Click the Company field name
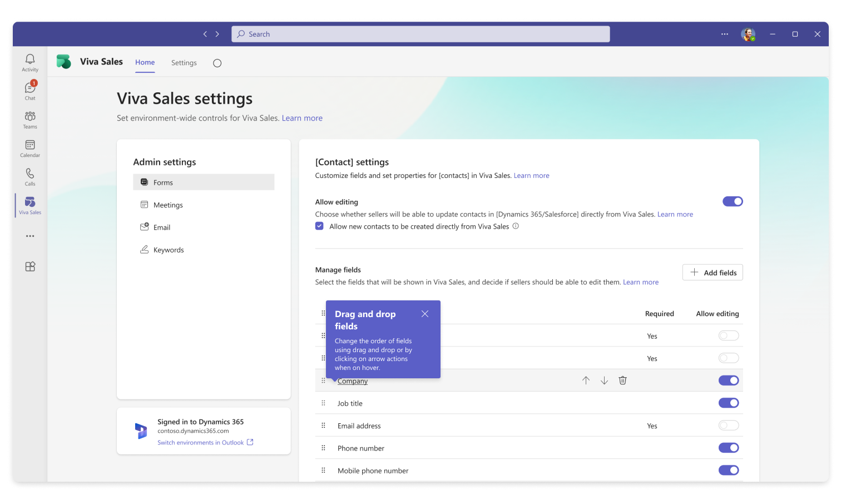 click(353, 381)
